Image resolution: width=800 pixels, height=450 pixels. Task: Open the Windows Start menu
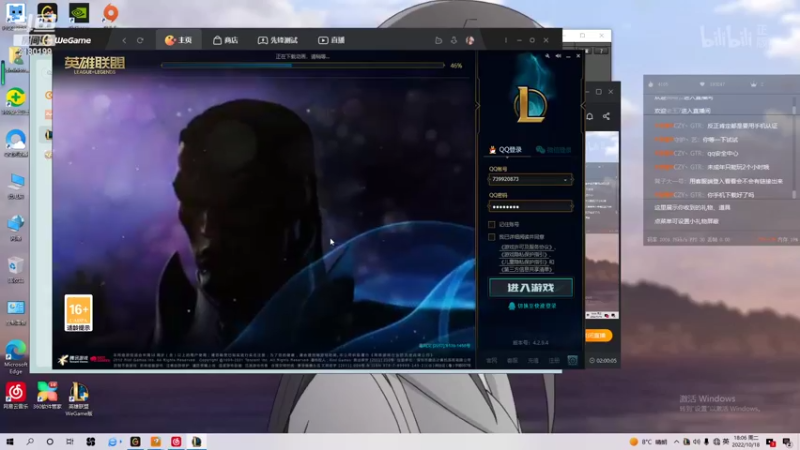click(x=10, y=442)
